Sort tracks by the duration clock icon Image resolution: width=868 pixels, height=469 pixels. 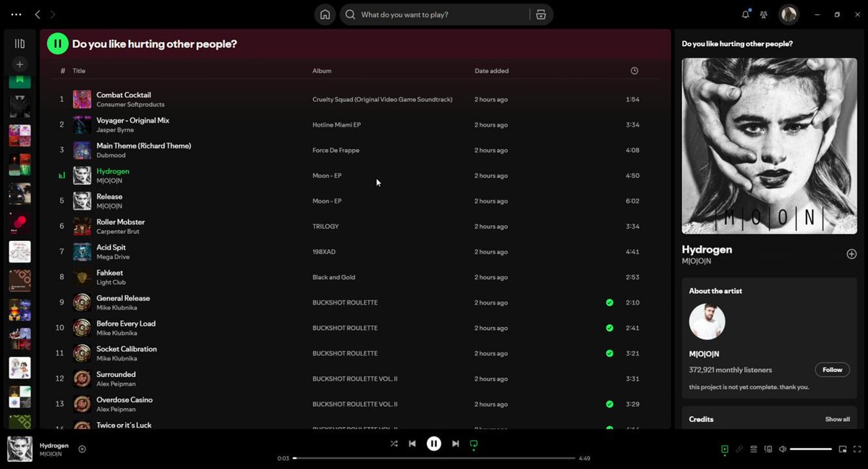point(634,71)
